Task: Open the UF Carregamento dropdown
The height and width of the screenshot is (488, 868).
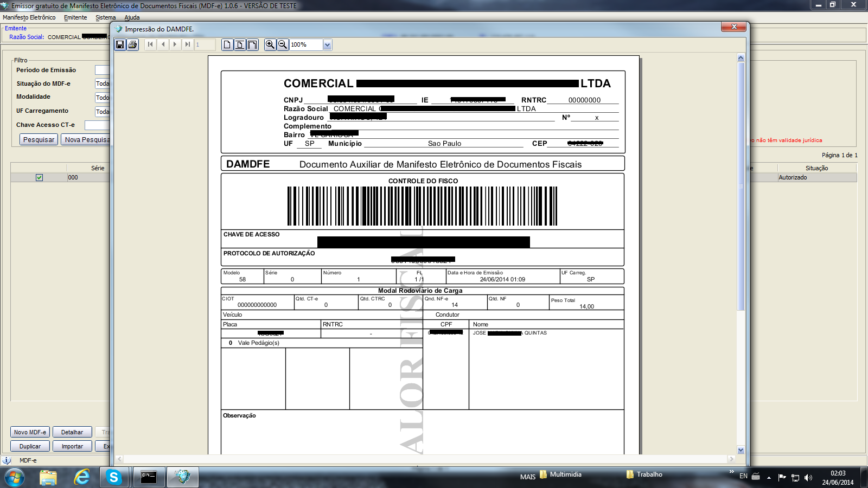Action: [x=103, y=112]
